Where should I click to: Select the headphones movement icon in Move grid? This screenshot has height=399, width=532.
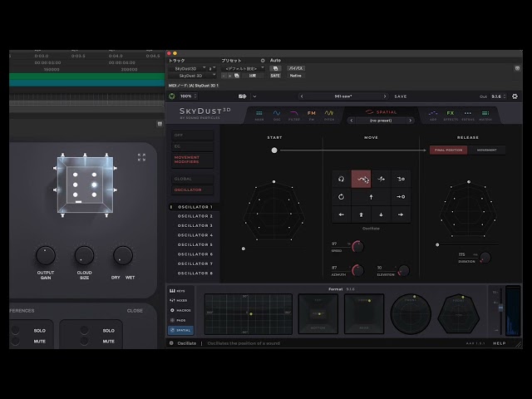pos(342,180)
